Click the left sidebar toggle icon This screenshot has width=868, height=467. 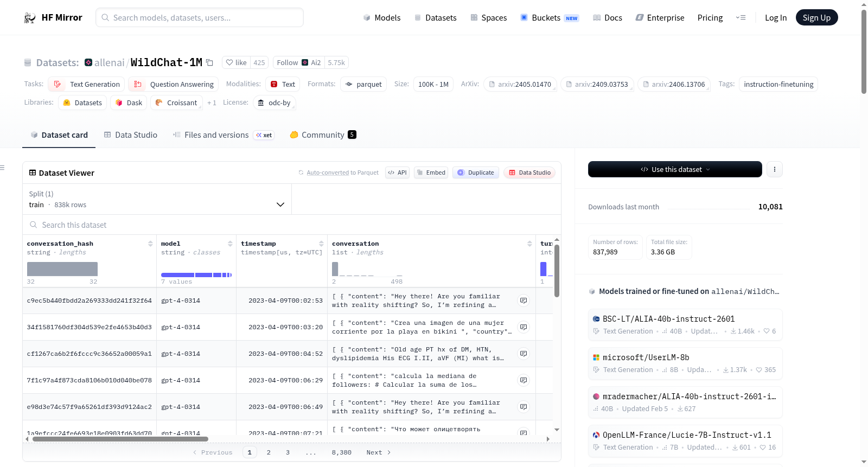point(3,168)
